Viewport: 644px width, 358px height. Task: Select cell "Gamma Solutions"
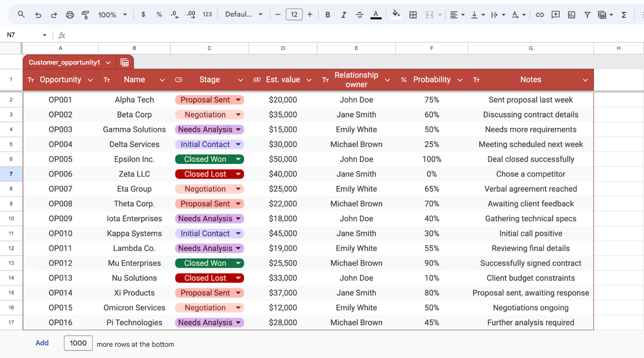[134, 130]
